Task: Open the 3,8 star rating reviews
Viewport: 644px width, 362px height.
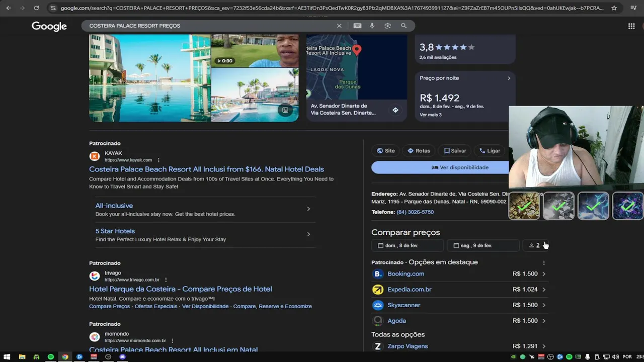Action: click(x=464, y=50)
